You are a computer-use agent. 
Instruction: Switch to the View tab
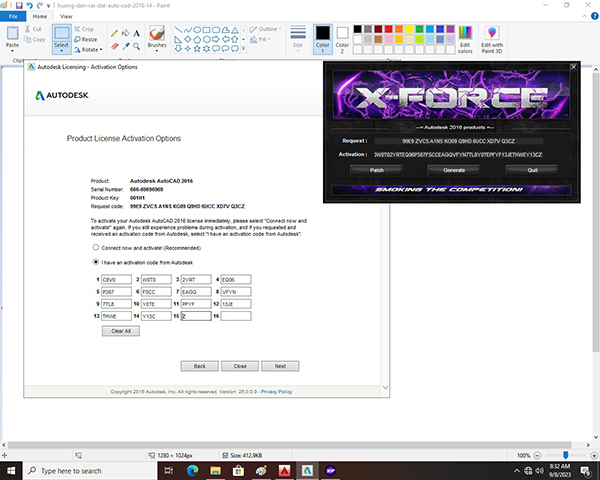click(x=66, y=16)
